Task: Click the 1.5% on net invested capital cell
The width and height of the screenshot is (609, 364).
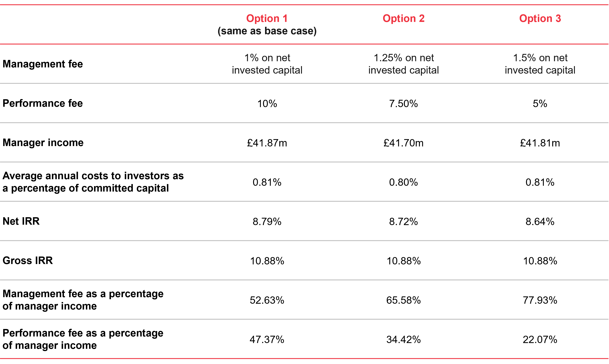Action: (540, 64)
